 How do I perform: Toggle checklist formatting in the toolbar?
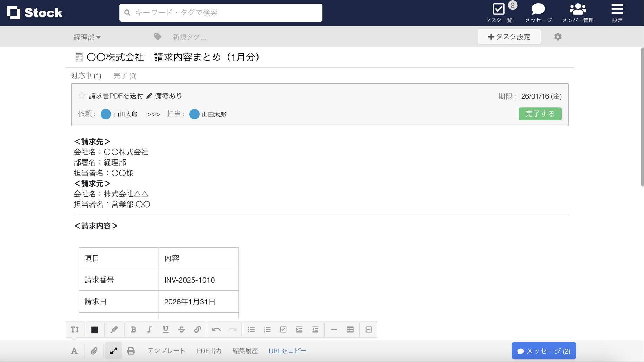[x=283, y=329]
